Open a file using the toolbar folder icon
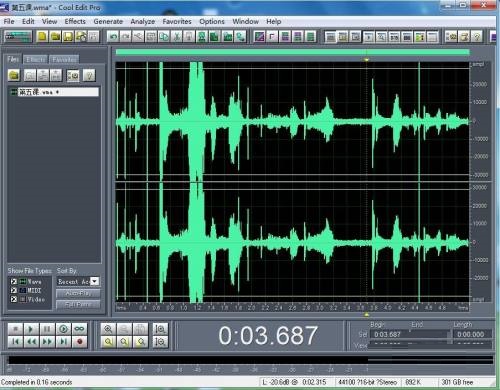 pyautogui.click(x=55, y=36)
